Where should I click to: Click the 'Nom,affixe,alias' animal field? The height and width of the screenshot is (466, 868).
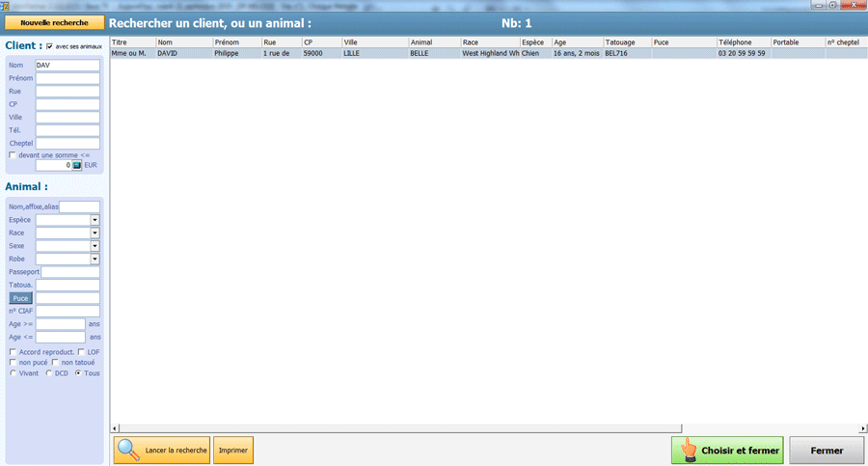point(79,206)
